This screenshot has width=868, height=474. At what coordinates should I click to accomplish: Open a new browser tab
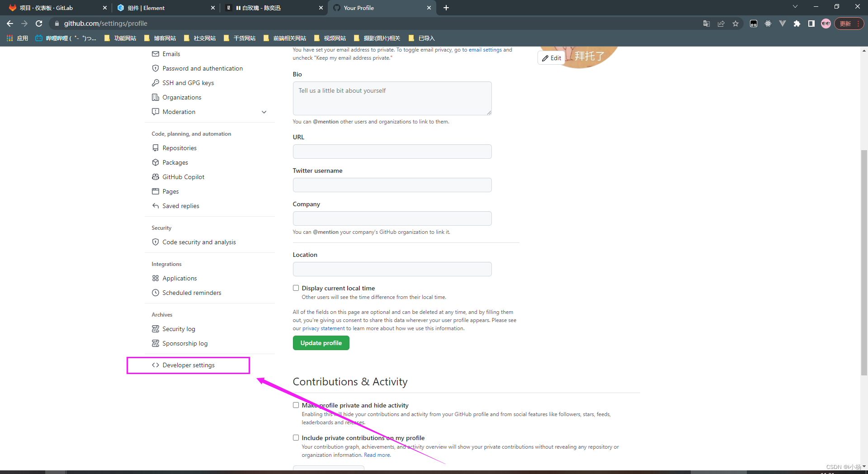click(446, 8)
